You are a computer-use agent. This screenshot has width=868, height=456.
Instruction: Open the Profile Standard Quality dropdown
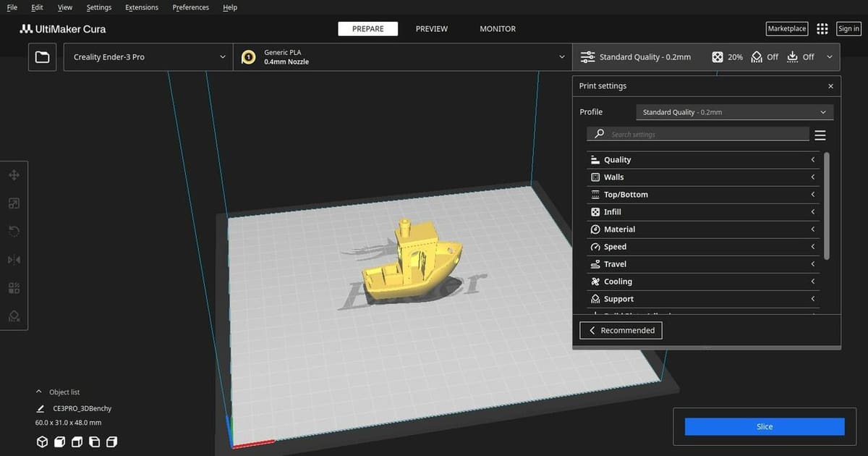(735, 112)
